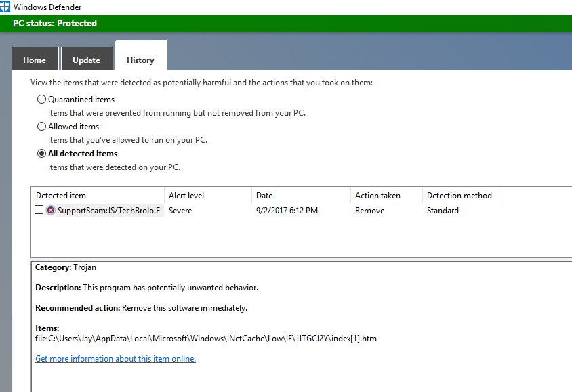Viewport: 572px width, 392px height.
Task: Click the Description line about unwanted behavior
Action: click(x=146, y=288)
